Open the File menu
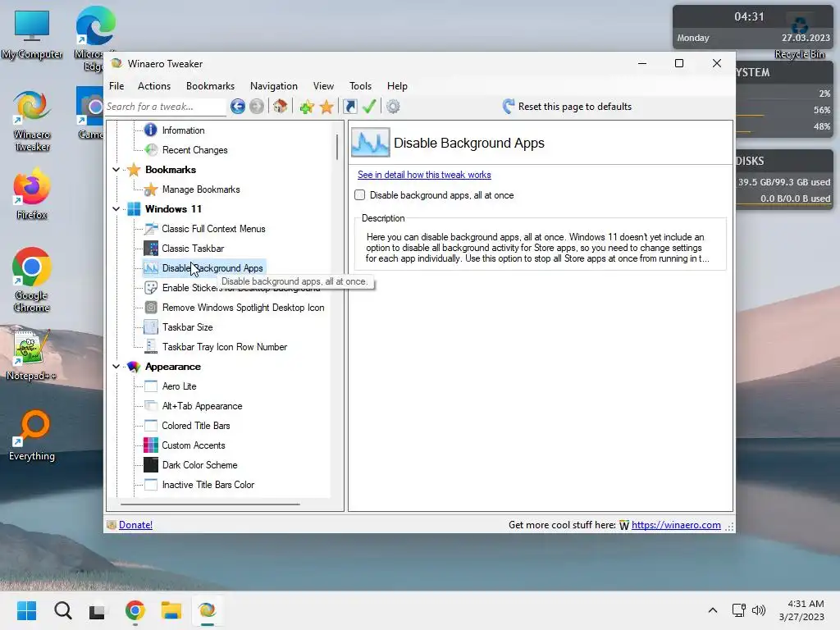 [116, 85]
